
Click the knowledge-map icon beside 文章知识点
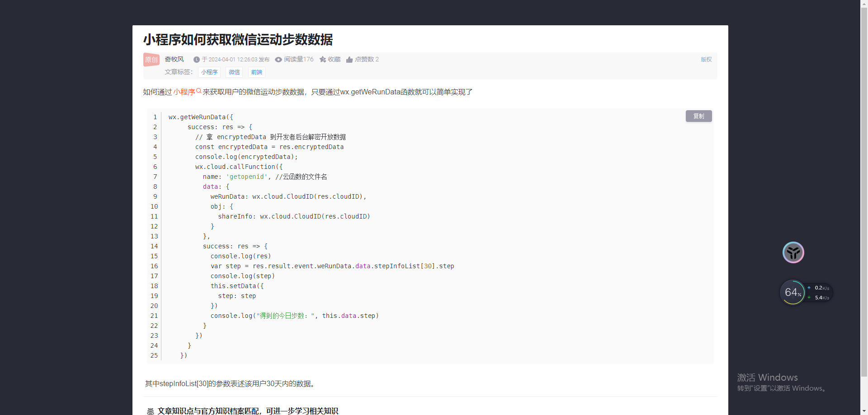click(x=151, y=411)
